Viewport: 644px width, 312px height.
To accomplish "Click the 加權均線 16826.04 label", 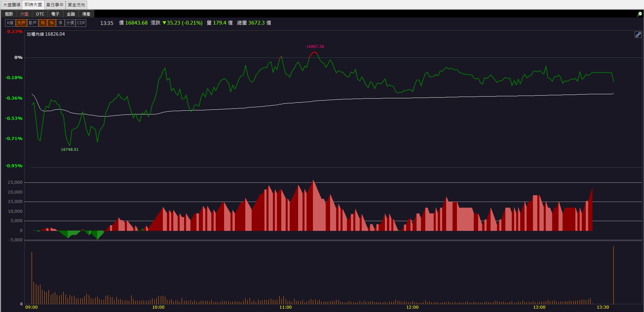I will (46, 34).
